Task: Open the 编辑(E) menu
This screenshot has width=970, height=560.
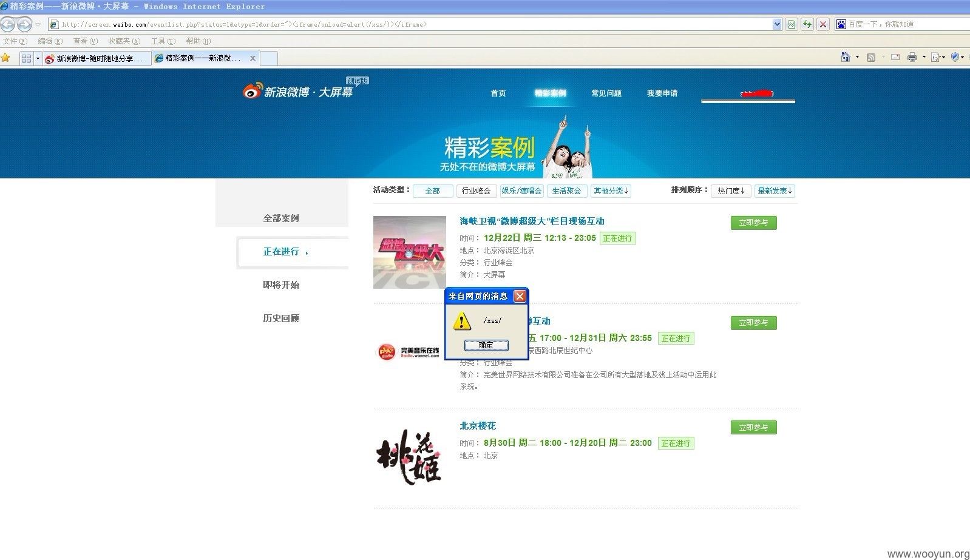Action: (x=50, y=41)
